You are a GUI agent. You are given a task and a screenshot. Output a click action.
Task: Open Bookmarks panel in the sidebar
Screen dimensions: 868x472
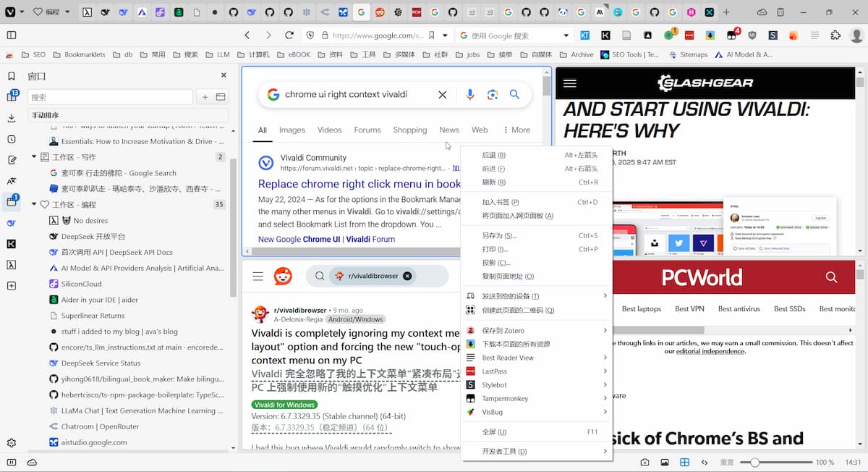point(12,76)
